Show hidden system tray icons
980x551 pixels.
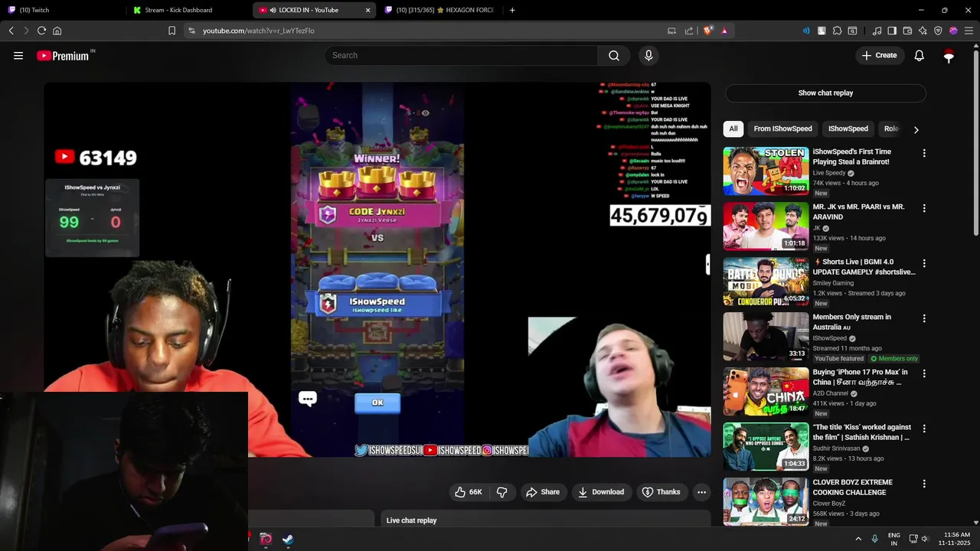858,539
